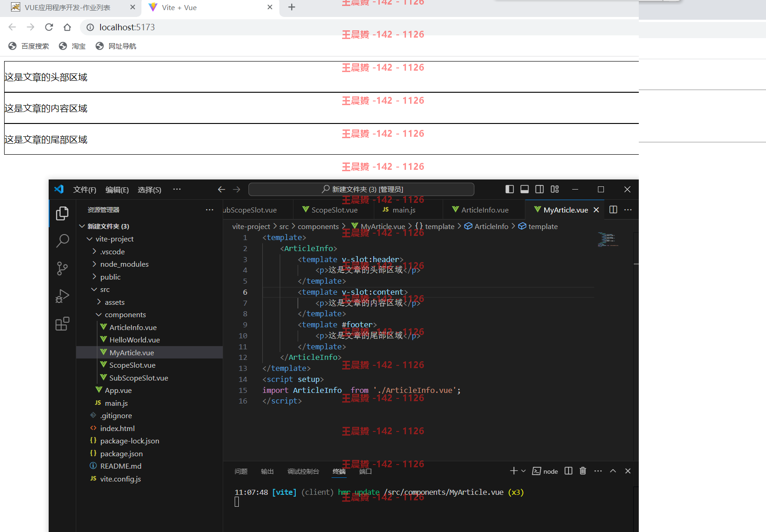766x532 pixels.
Task: Toggle the secondary side bar layout icon
Action: 540,189
